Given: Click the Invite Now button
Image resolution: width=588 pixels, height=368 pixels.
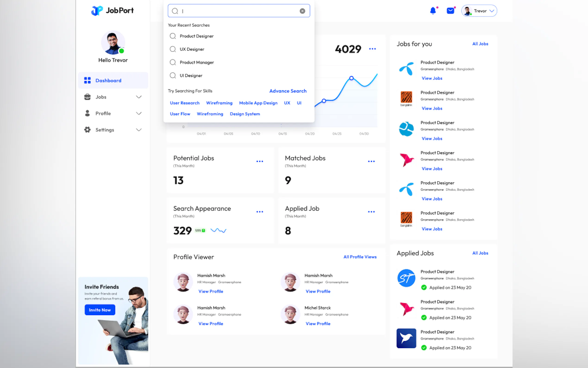Looking at the screenshot, I should [100, 310].
